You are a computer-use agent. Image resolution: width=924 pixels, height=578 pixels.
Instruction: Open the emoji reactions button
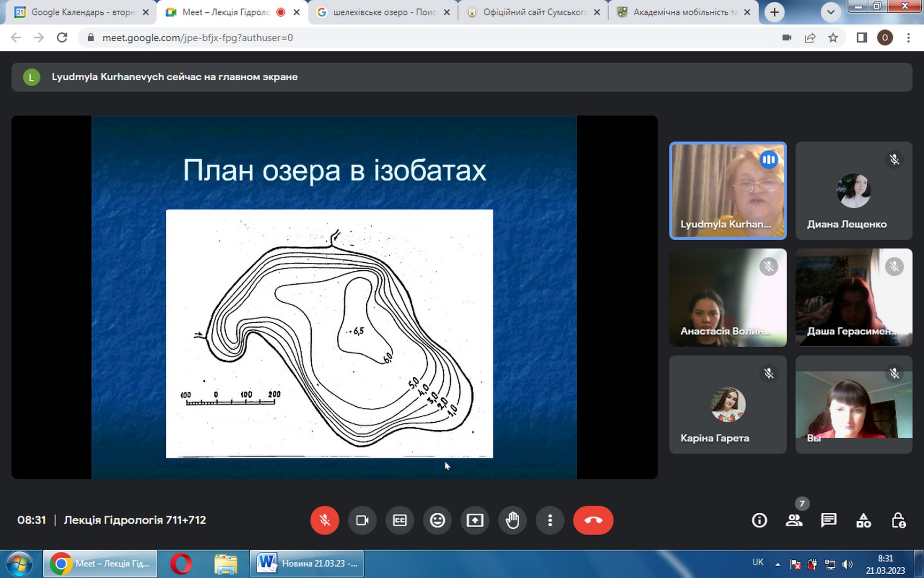[x=437, y=520]
